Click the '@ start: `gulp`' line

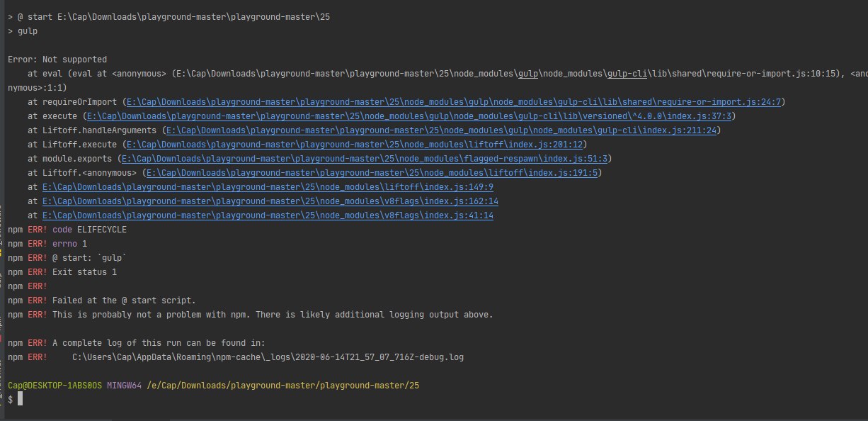click(67, 257)
